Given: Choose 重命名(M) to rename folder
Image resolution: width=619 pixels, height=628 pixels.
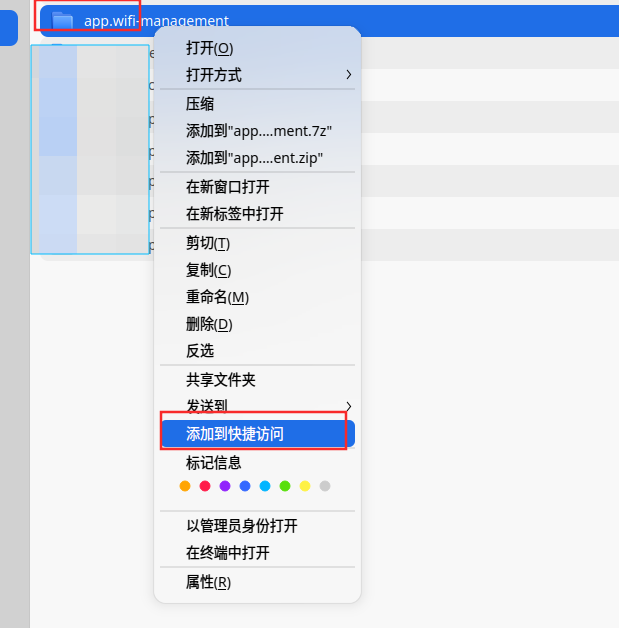Looking at the screenshot, I should coord(257,297).
